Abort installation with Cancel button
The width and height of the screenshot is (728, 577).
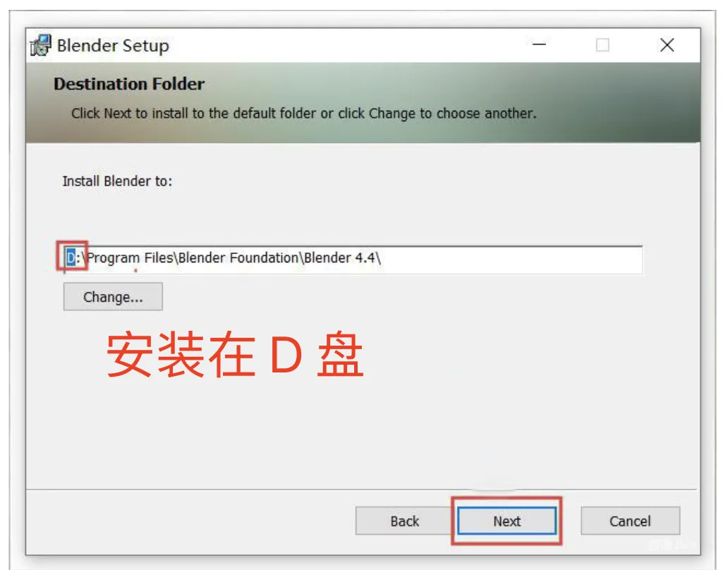pyautogui.click(x=630, y=521)
